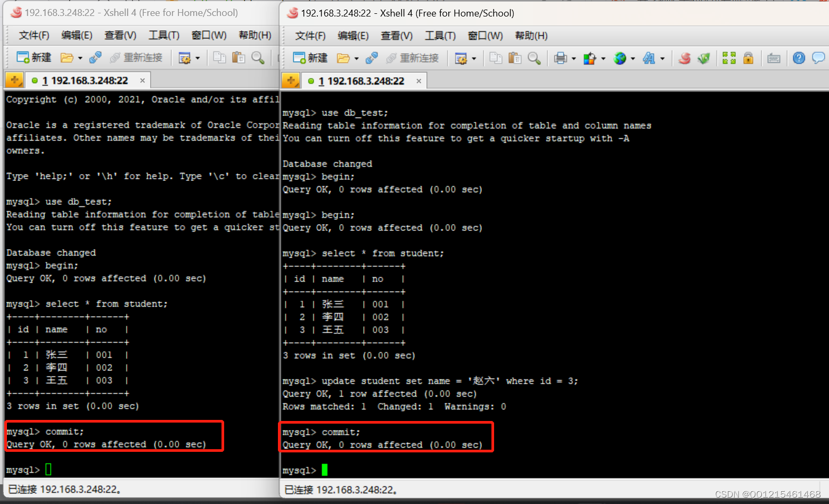Open session folder icon in left window toolbar
Viewport: 829px width, 504px height.
point(67,57)
